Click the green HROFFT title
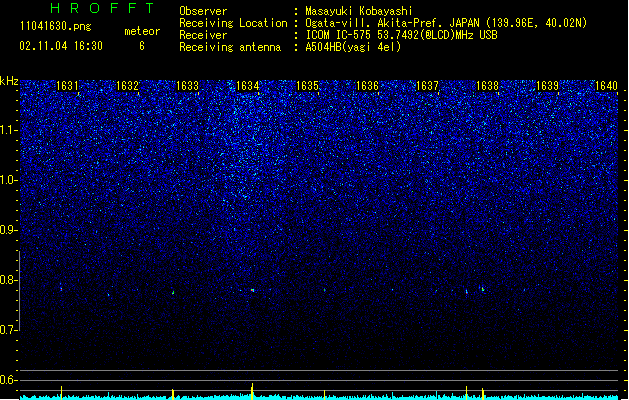The height and width of the screenshot is (400, 629). [x=102, y=8]
